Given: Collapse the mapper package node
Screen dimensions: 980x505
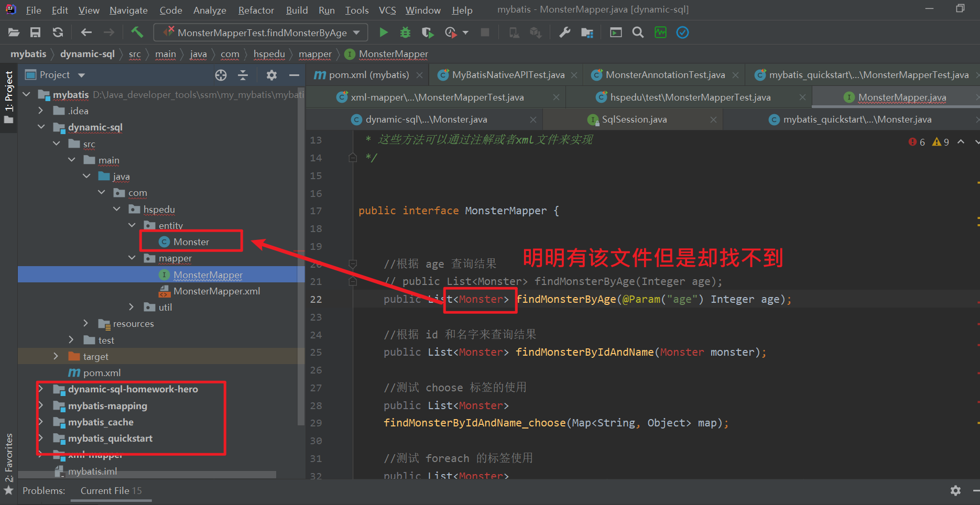Looking at the screenshot, I should (132, 258).
